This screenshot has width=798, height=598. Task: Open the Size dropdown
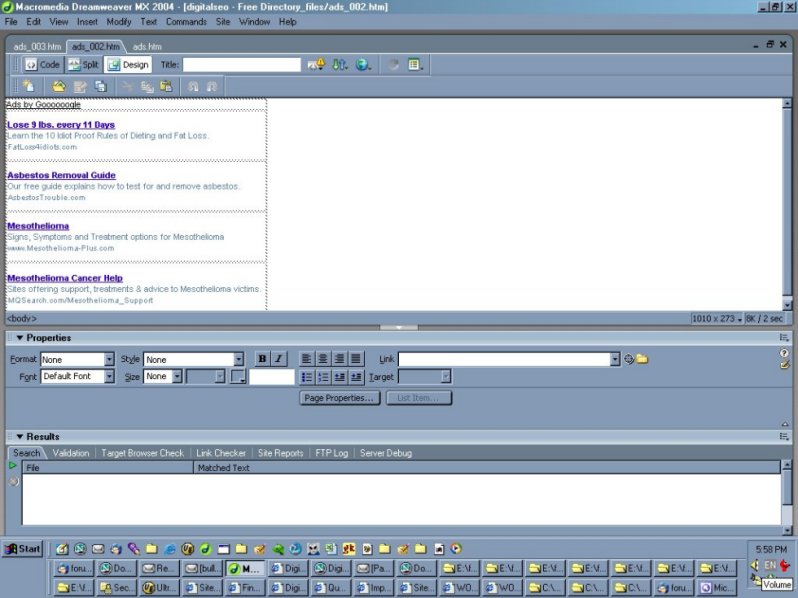163,376
